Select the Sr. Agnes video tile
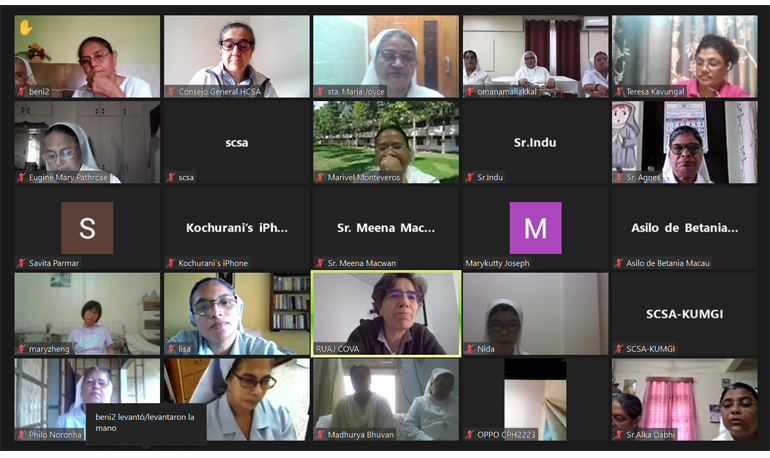 [x=685, y=142]
